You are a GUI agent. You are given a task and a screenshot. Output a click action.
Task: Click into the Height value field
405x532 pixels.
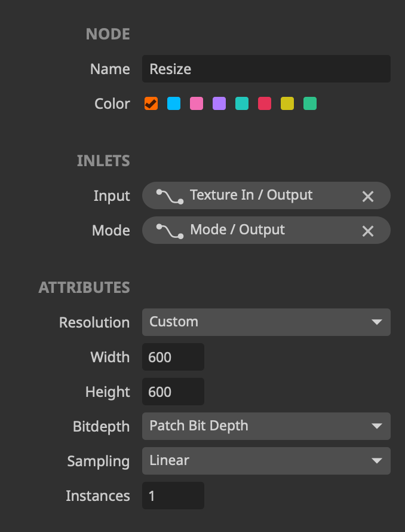click(x=173, y=392)
